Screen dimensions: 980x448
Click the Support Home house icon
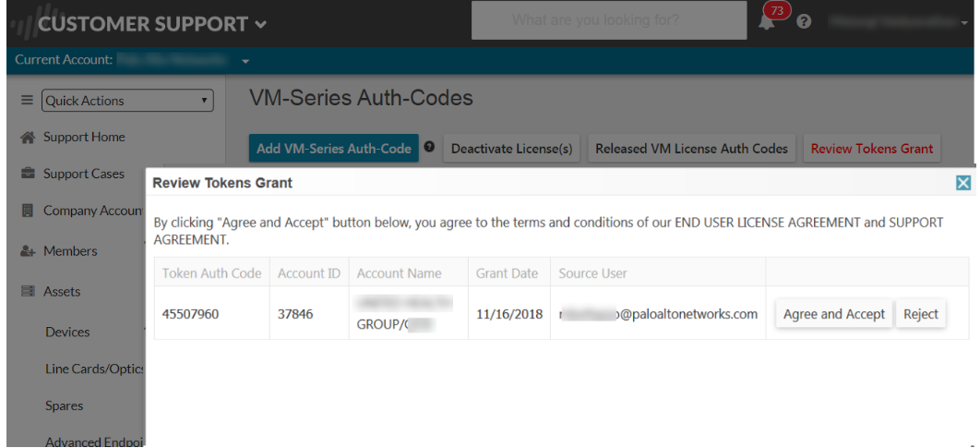click(28, 137)
